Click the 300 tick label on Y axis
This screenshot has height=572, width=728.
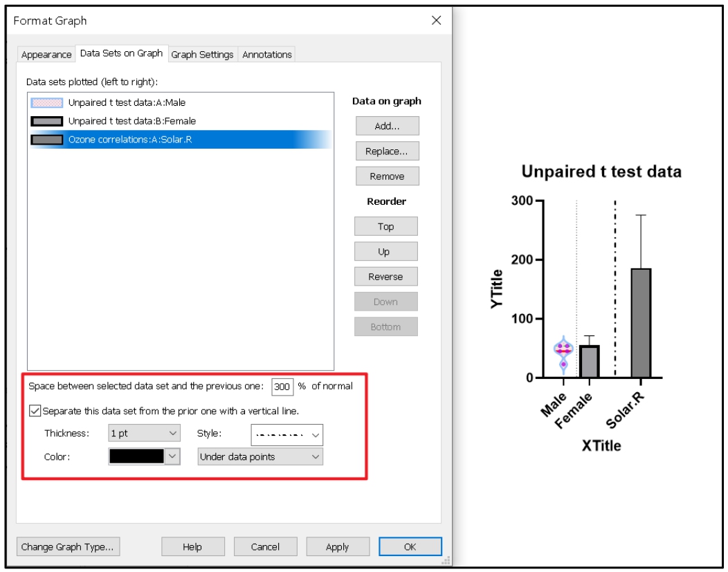pyautogui.click(x=522, y=201)
